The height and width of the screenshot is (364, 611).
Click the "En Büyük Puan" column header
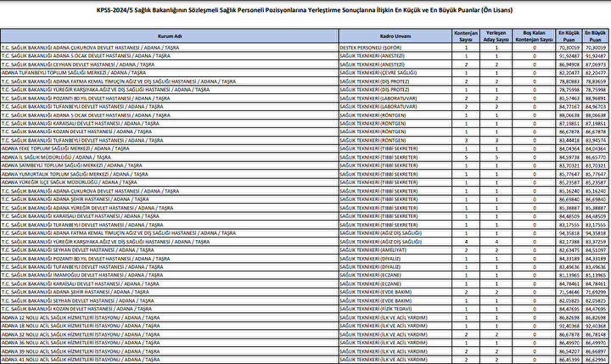click(595, 36)
